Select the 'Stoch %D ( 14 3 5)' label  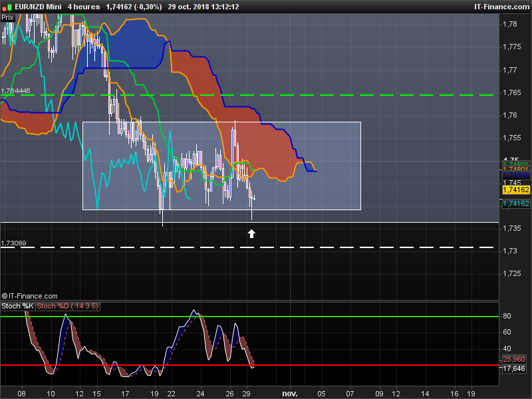click(68, 306)
